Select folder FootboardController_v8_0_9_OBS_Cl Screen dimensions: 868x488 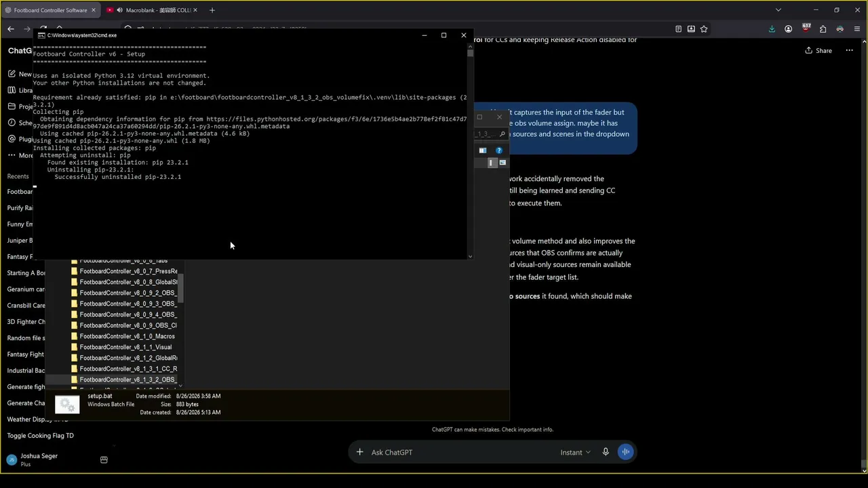point(125,325)
